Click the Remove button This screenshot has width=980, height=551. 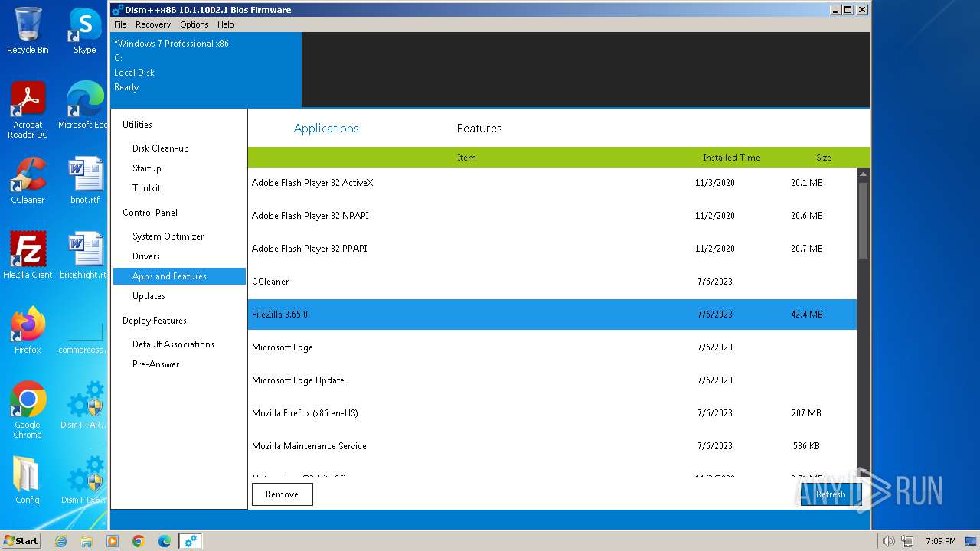coord(282,494)
